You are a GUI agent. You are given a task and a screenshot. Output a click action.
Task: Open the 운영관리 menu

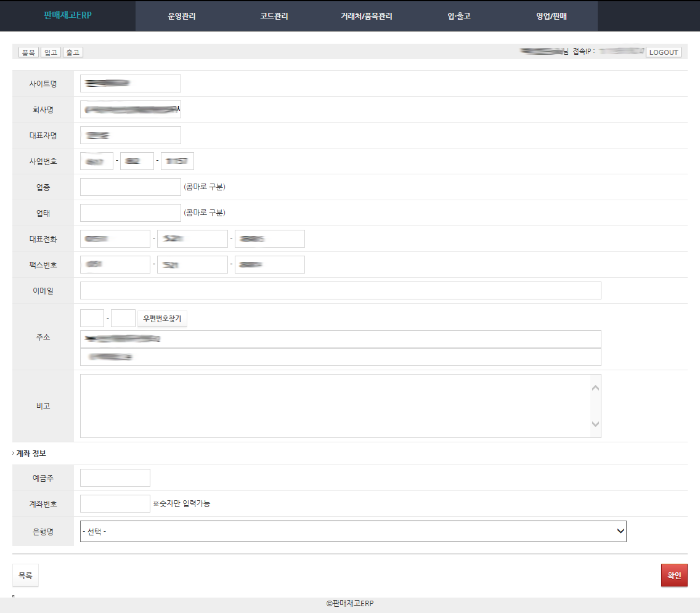click(x=182, y=17)
